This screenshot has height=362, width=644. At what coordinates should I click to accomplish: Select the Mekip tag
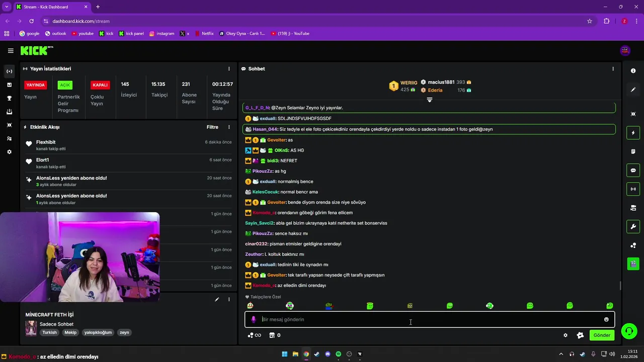pyautogui.click(x=70, y=332)
